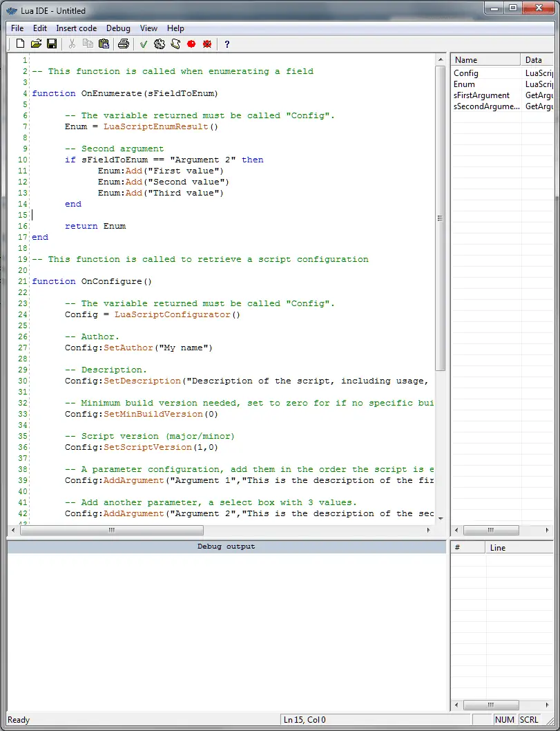Screen dimensions: 560x731
Task: Cut selection with the scissors icon
Action: [x=72, y=44]
